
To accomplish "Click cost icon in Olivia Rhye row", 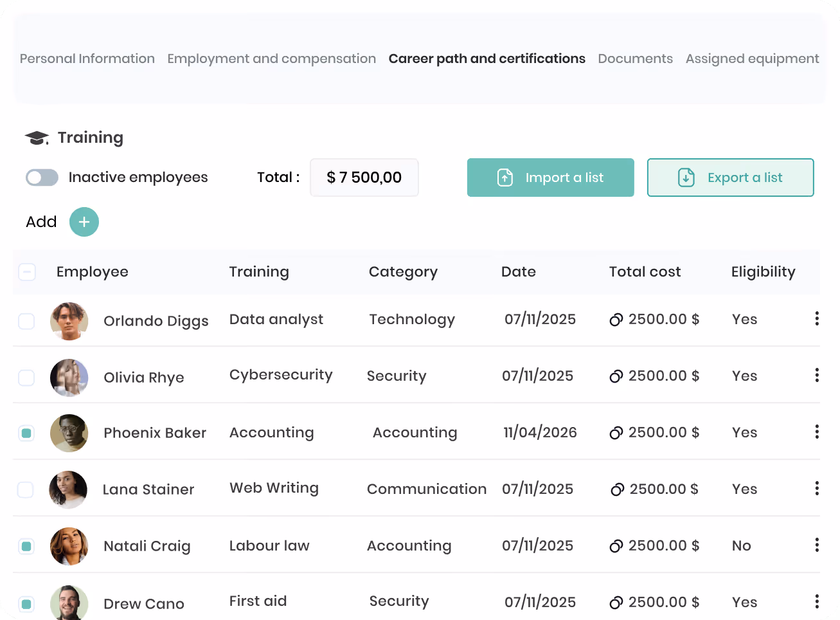I will (616, 376).
